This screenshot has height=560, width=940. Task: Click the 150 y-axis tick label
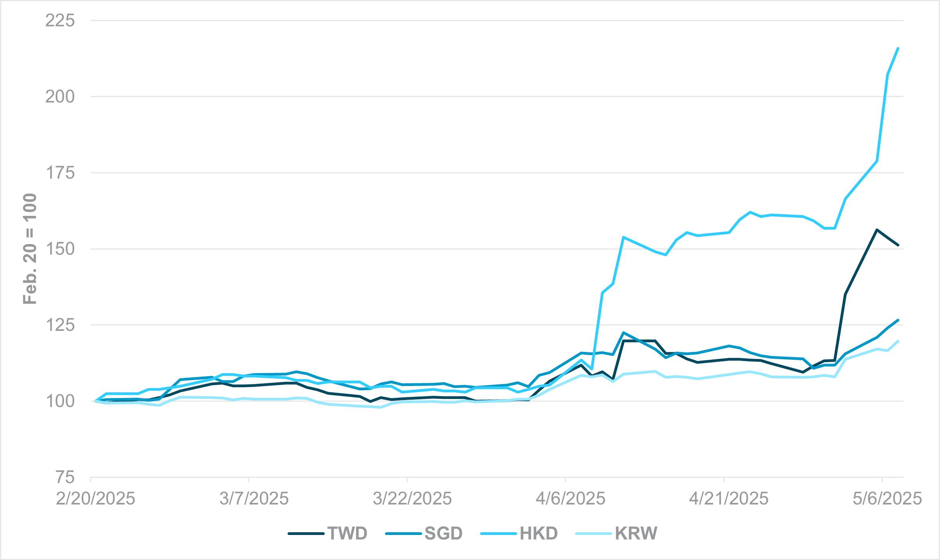point(60,249)
